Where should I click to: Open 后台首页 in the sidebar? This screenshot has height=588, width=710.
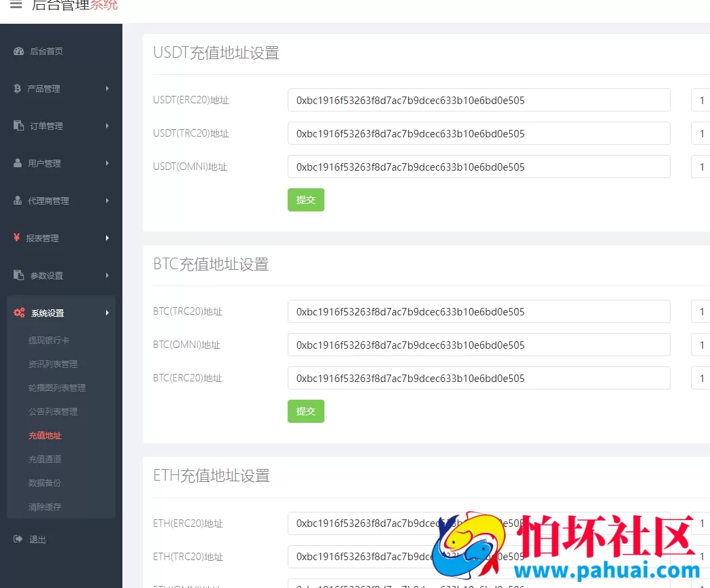tap(46, 51)
